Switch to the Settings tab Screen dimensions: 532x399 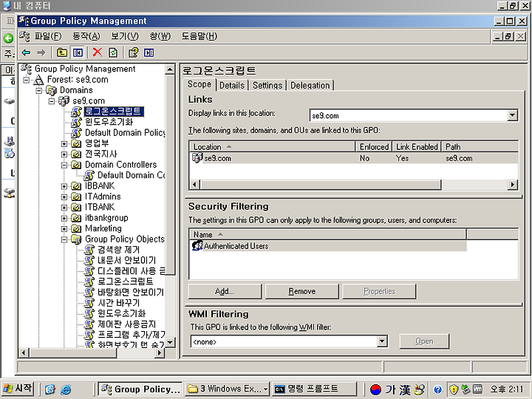click(267, 86)
